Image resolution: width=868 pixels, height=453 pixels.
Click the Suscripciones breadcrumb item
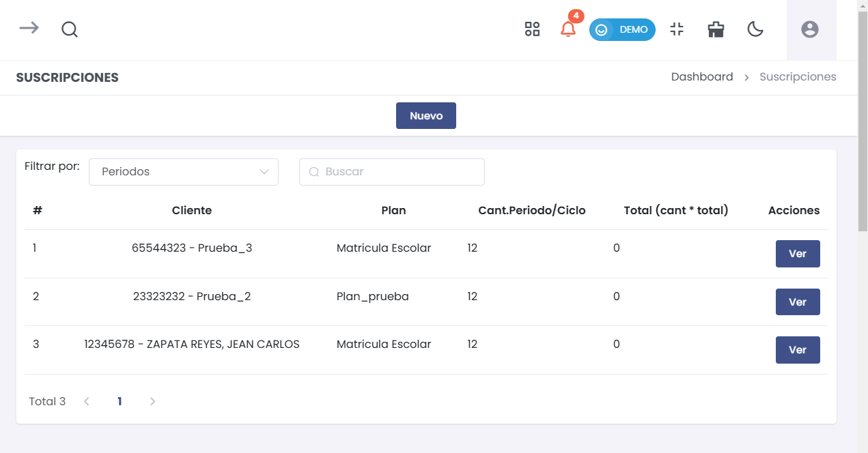pyautogui.click(x=798, y=77)
